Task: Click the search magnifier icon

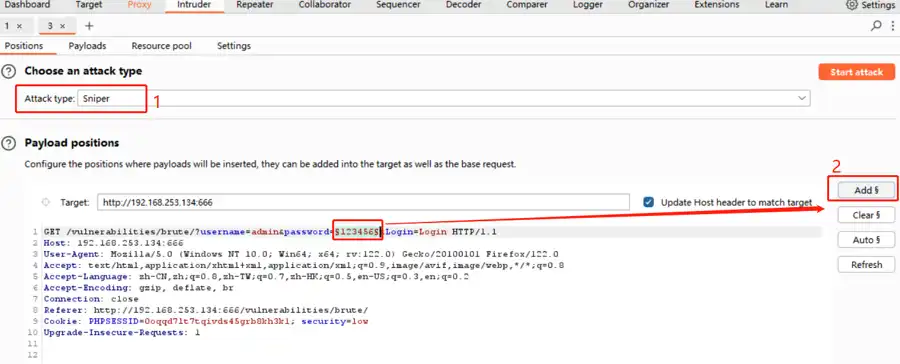Action: [x=876, y=26]
